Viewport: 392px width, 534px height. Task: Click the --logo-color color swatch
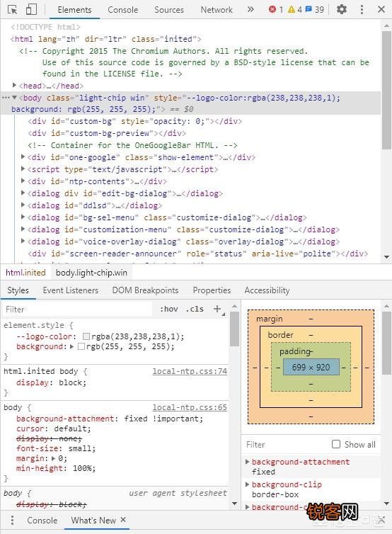tap(86, 336)
